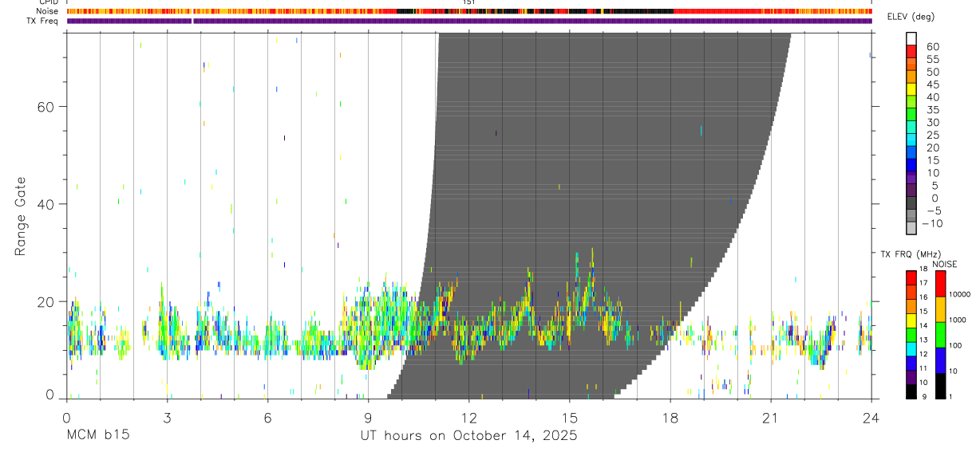Click the "NOISE" legend title
This screenshot has width=980, height=452.
pyautogui.click(x=944, y=264)
